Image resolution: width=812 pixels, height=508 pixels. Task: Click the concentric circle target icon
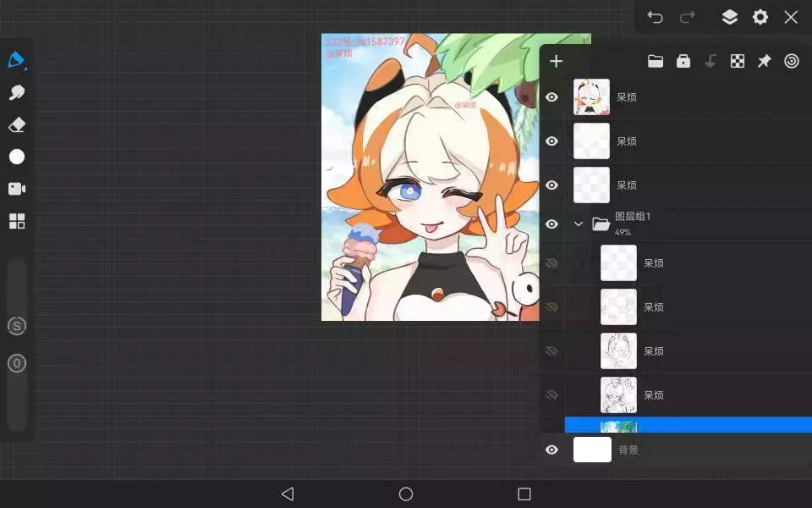point(792,61)
